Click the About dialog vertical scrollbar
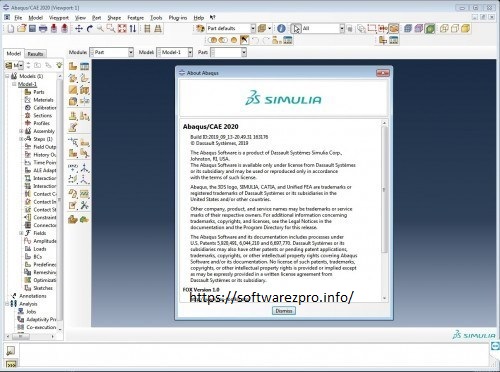The image size is (500, 372). 384,190
